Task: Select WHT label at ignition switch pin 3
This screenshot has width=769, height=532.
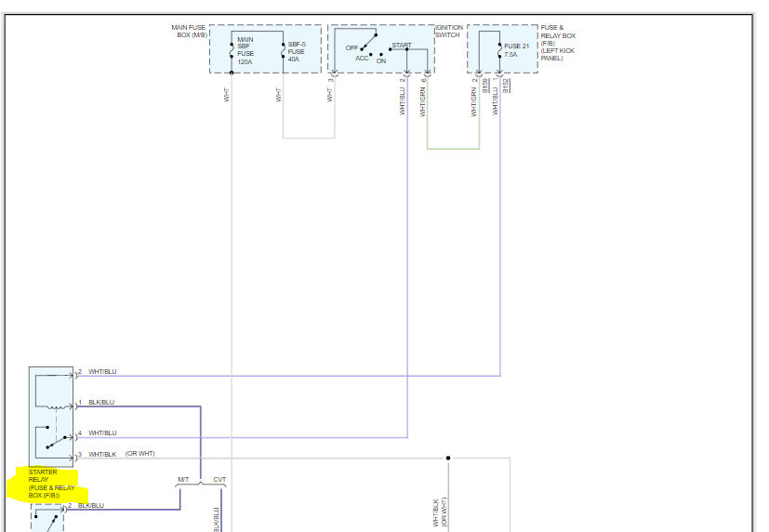Action: tap(329, 95)
